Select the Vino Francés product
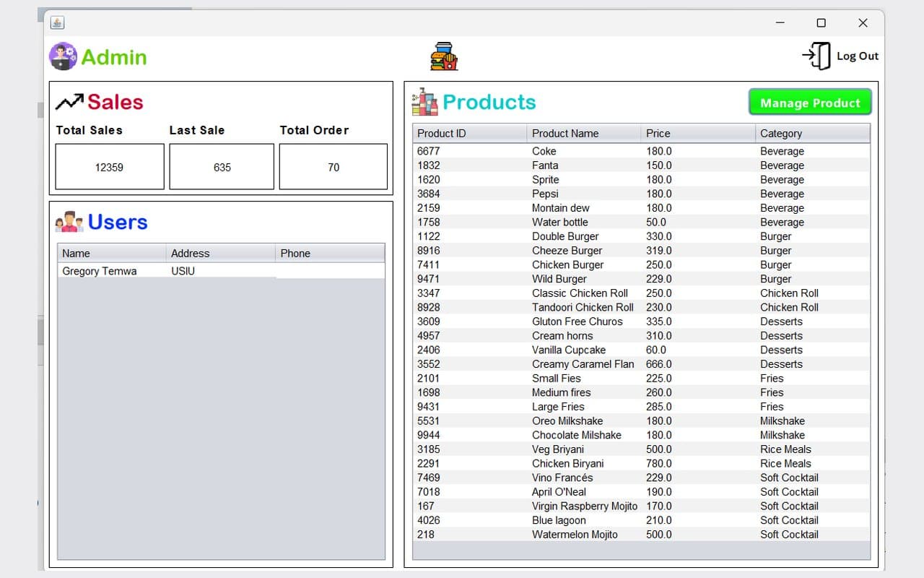 tap(562, 478)
